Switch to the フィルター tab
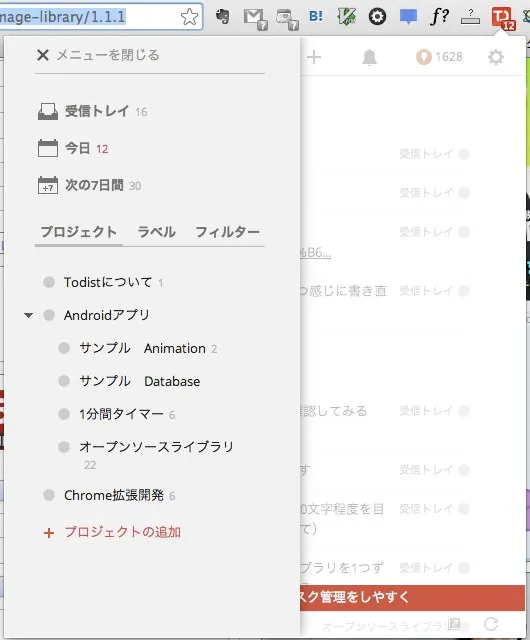This screenshot has width=530, height=640. 227,232
